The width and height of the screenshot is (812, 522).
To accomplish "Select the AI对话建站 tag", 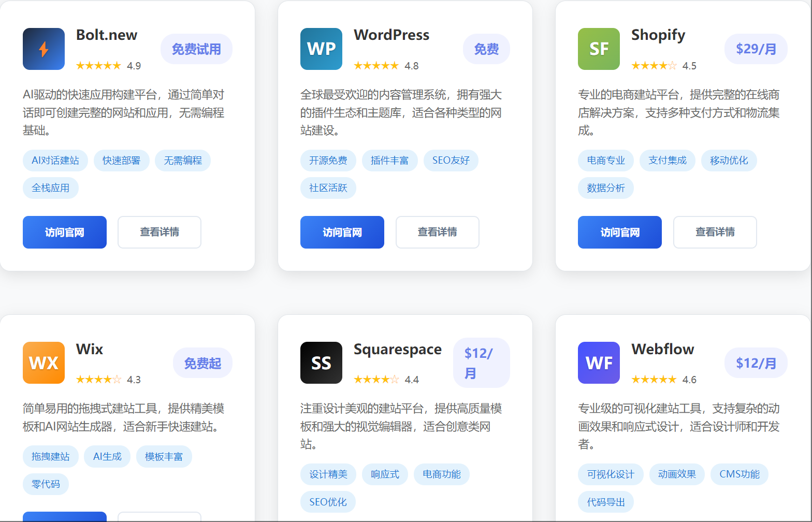I will tap(55, 161).
